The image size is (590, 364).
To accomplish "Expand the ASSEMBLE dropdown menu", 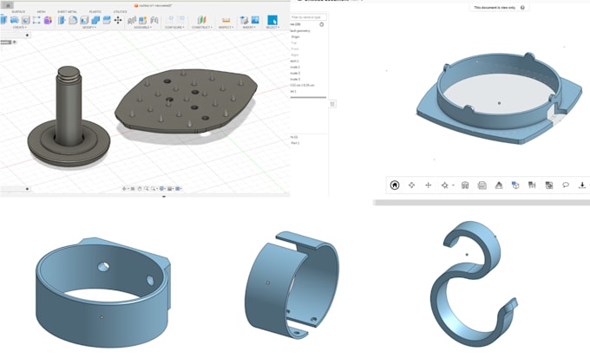I will 142,28.
